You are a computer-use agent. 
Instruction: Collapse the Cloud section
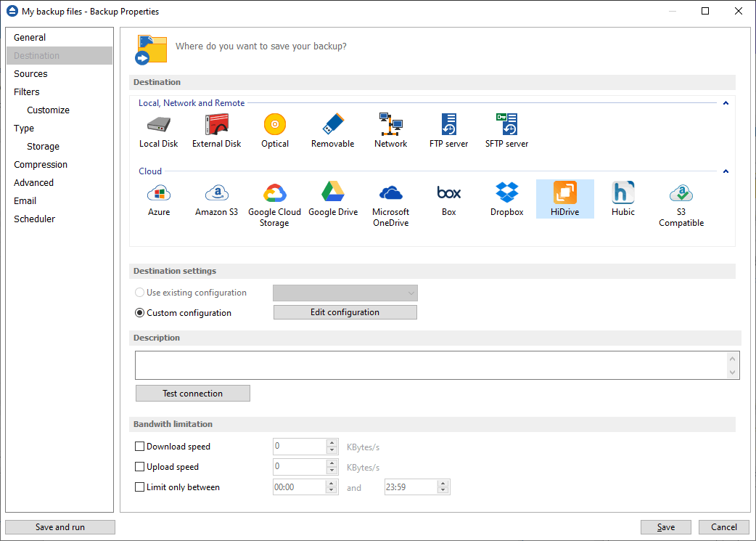click(x=726, y=171)
